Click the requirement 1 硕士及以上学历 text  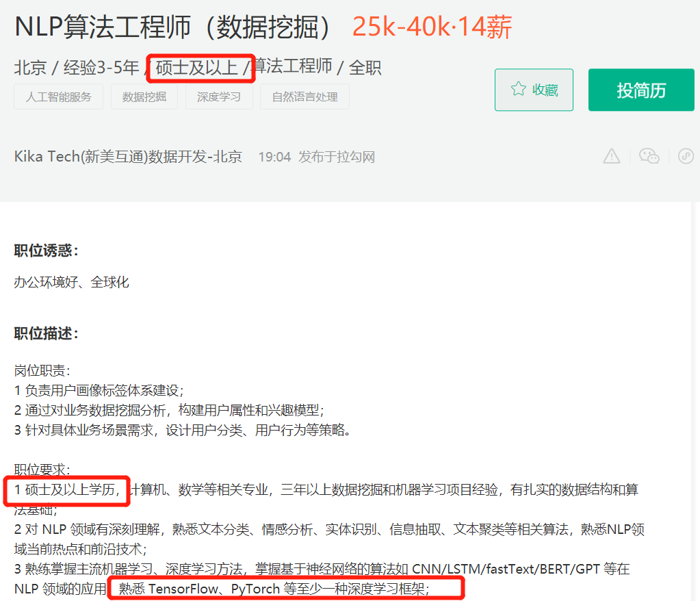(x=67, y=490)
